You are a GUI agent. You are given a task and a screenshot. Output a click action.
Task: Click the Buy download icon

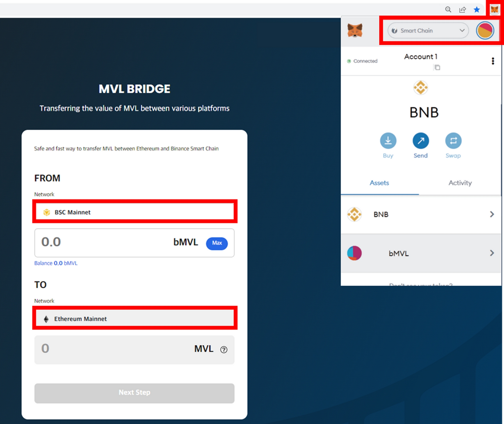388,140
